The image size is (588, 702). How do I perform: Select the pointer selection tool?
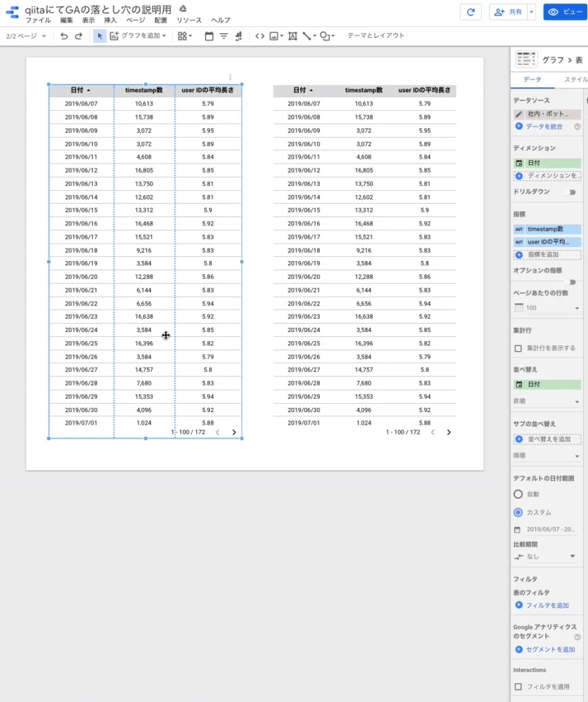(100, 36)
